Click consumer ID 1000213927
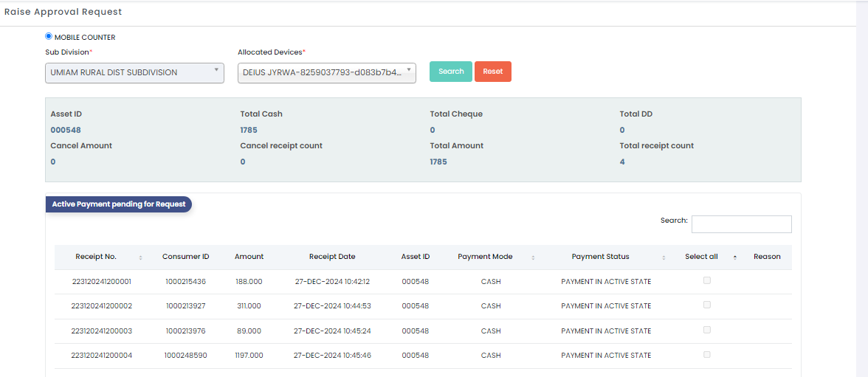This screenshot has height=377, width=868. (185, 306)
